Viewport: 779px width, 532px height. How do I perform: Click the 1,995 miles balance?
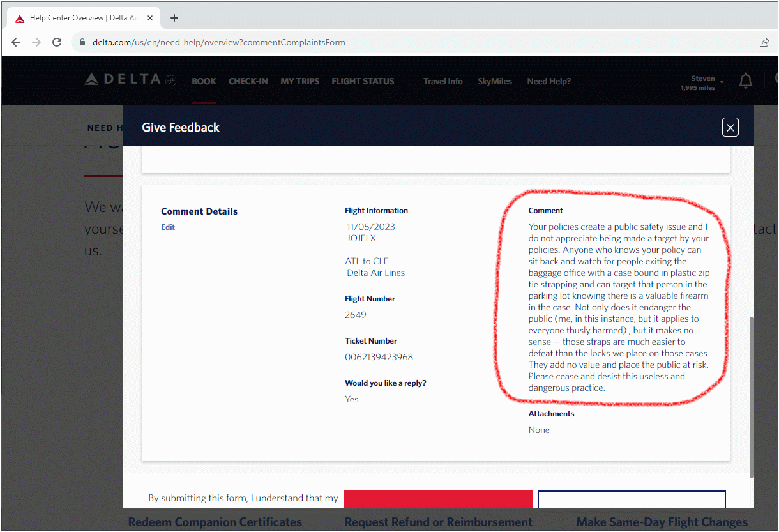coord(698,88)
